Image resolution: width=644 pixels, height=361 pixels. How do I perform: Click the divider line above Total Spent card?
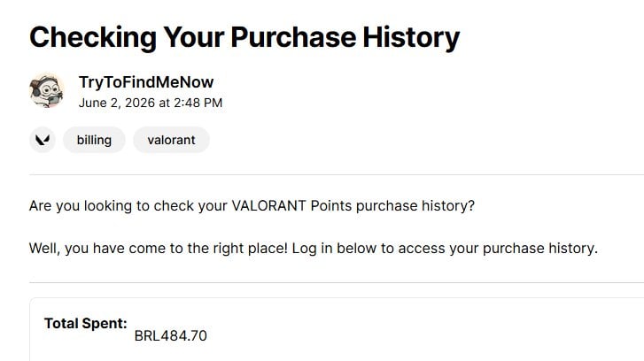point(337,282)
